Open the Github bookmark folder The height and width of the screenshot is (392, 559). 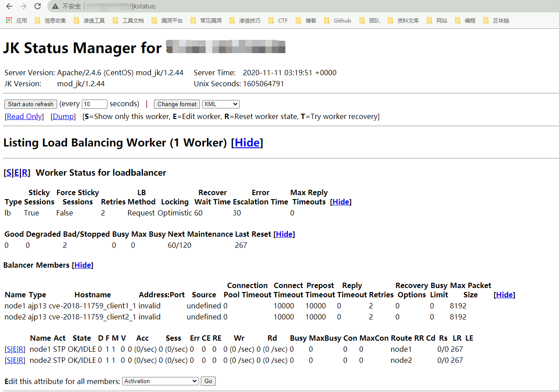338,20
